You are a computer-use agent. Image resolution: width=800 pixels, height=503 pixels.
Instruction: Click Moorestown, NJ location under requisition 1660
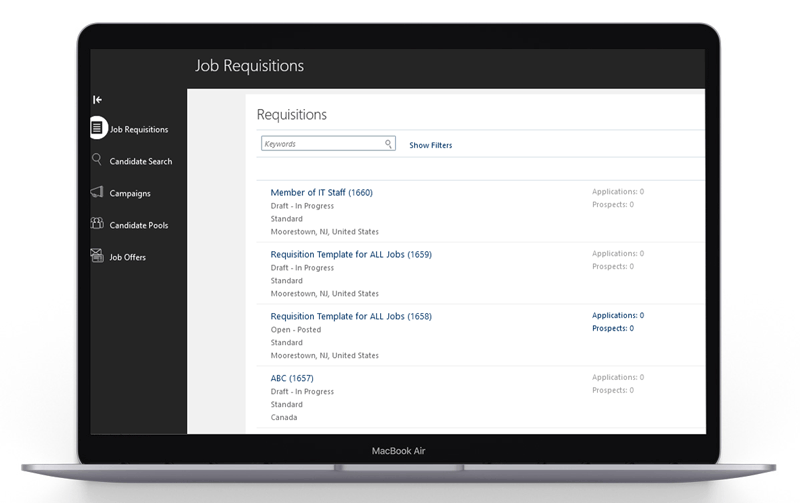(x=324, y=232)
